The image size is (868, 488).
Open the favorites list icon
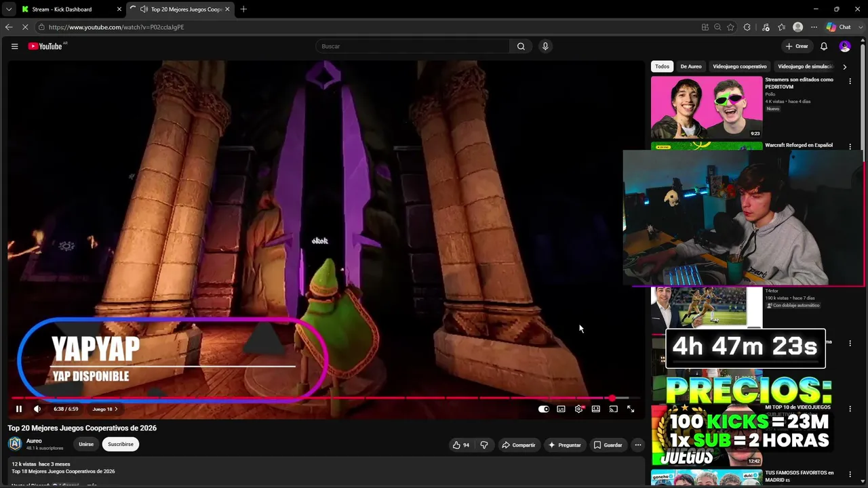[782, 27]
